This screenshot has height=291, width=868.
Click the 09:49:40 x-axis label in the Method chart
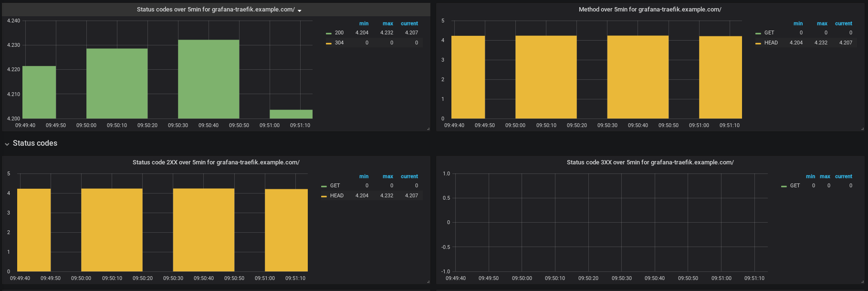point(454,125)
